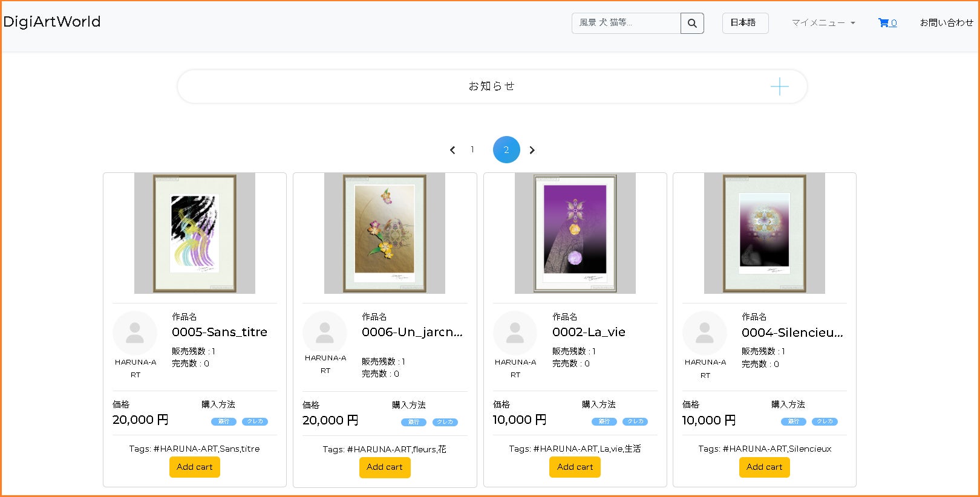980x497 pixels.
Task: Go to next page with right chevron
Action: [x=532, y=150]
